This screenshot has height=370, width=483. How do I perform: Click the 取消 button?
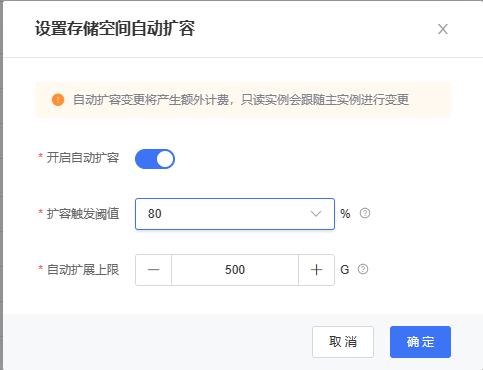click(343, 342)
